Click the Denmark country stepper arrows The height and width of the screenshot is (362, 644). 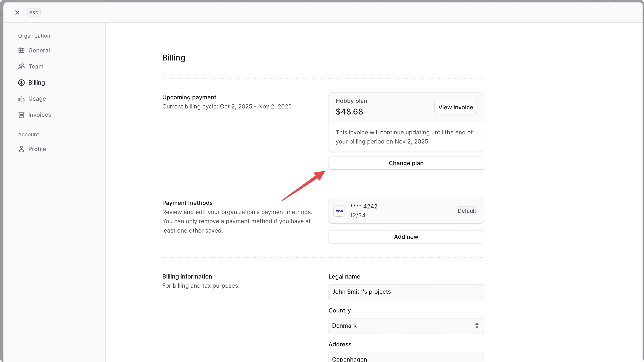pyautogui.click(x=477, y=325)
